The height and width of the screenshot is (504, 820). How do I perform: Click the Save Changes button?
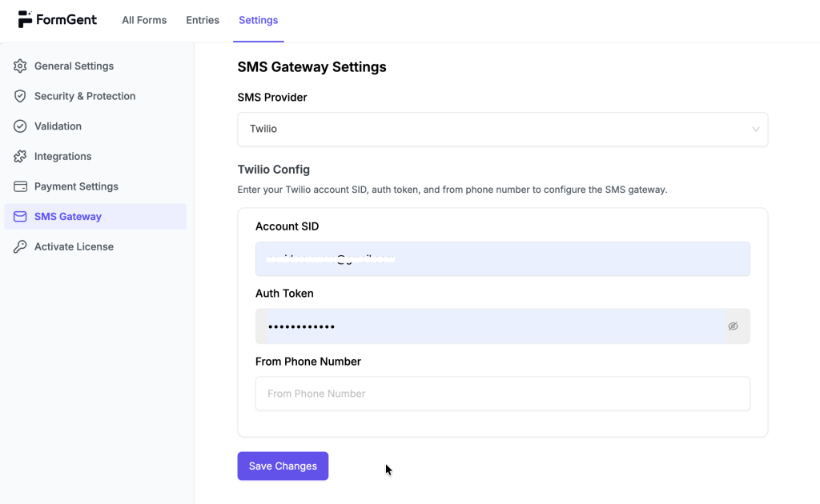[x=283, y=466]
